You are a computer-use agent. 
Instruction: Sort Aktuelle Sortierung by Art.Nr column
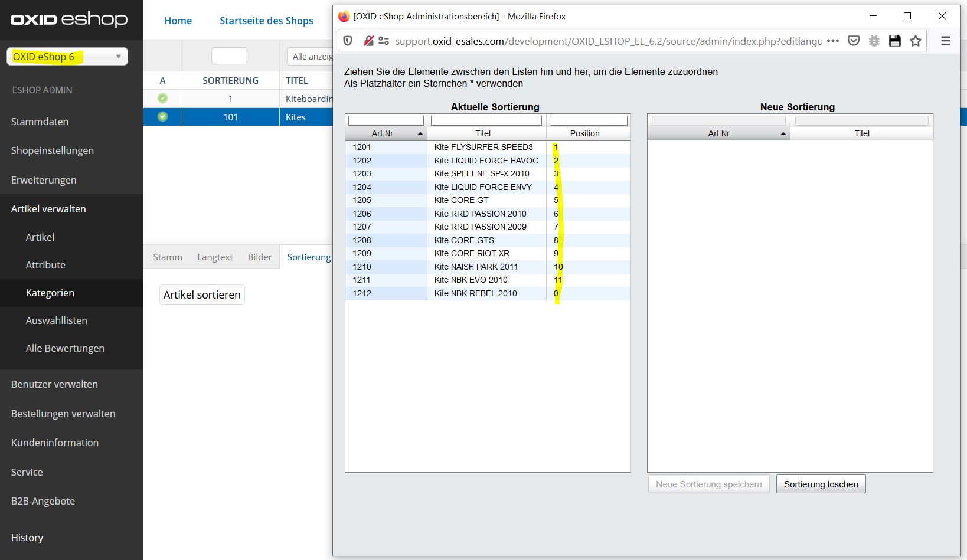coord(386,133)
